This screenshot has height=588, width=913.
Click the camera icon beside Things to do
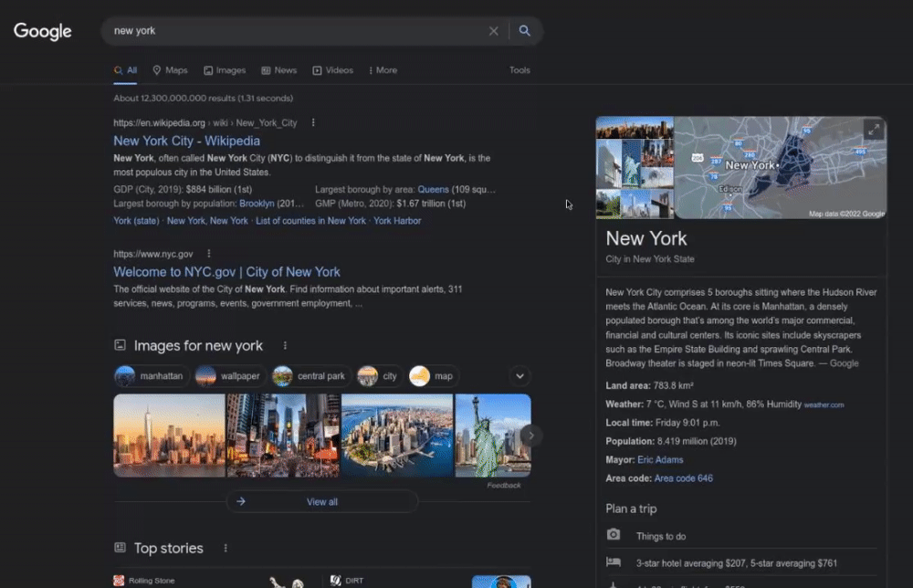tap(614, 534)
